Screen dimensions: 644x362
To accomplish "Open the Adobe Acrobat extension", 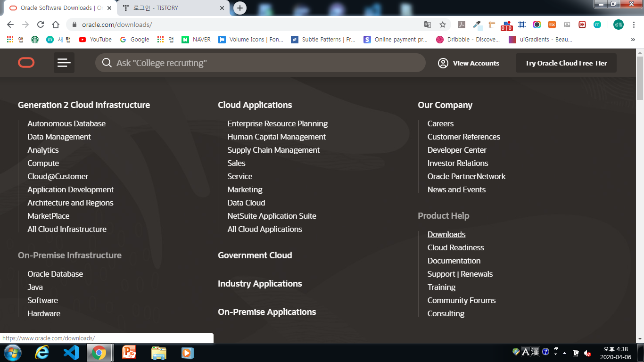I will tap(462, 25).
